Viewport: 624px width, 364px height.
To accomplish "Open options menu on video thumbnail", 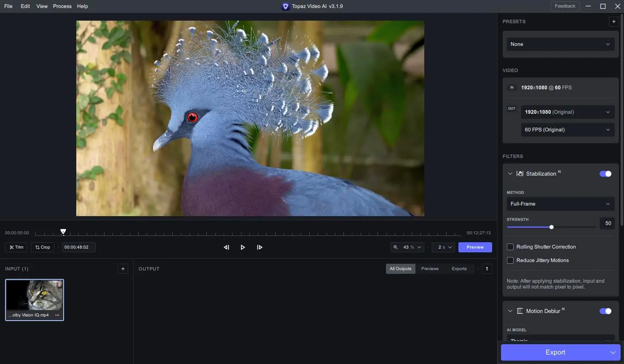I will coord(57,315).
